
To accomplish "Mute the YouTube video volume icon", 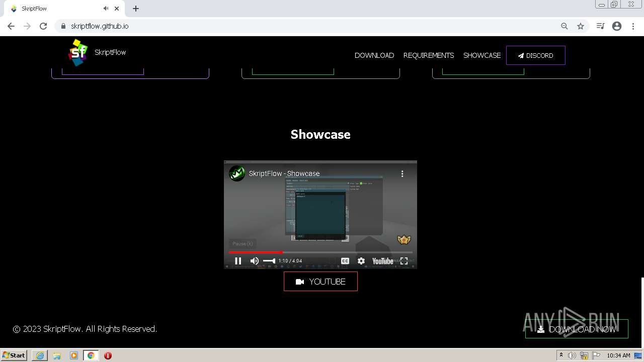I will [255, 261].
